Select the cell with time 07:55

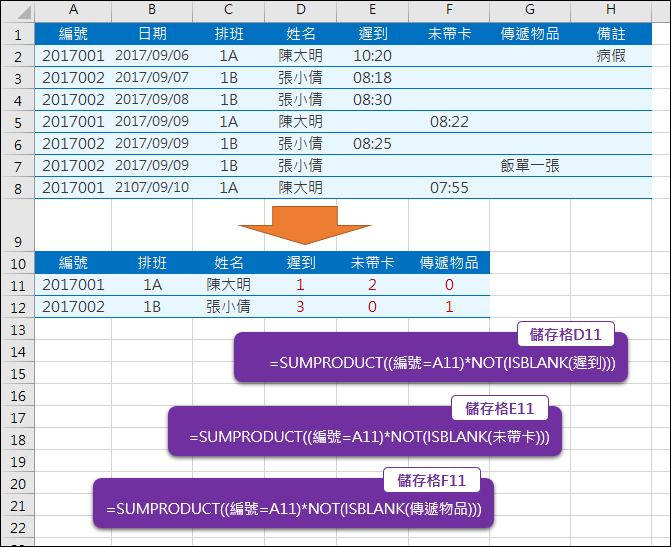pyautogui.click(x=449, y=187)
